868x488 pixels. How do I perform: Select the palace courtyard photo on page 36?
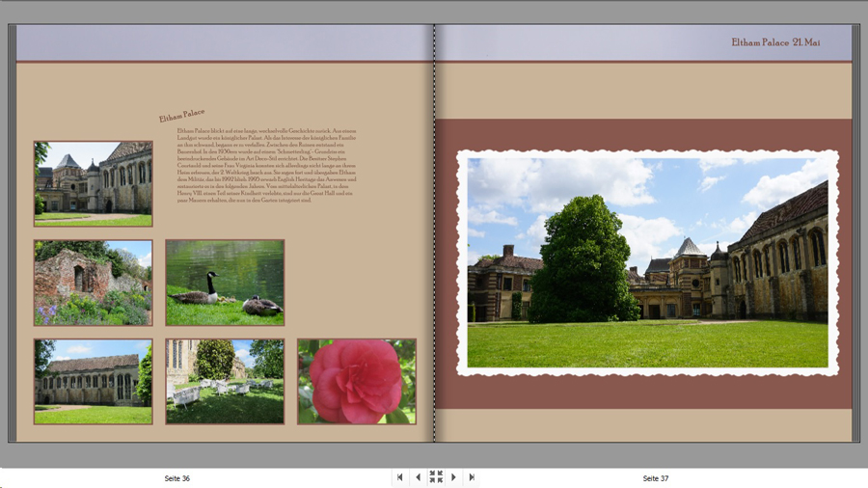[x=93, y=183]
